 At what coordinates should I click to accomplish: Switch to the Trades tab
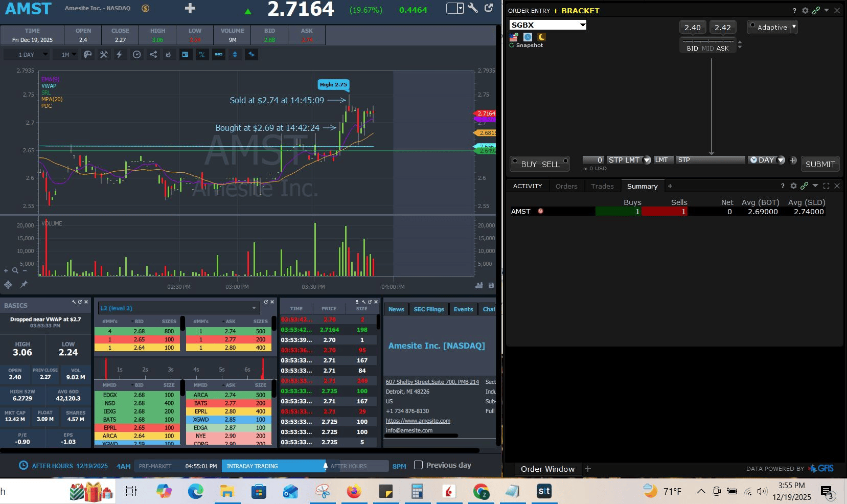click(602, 186)
